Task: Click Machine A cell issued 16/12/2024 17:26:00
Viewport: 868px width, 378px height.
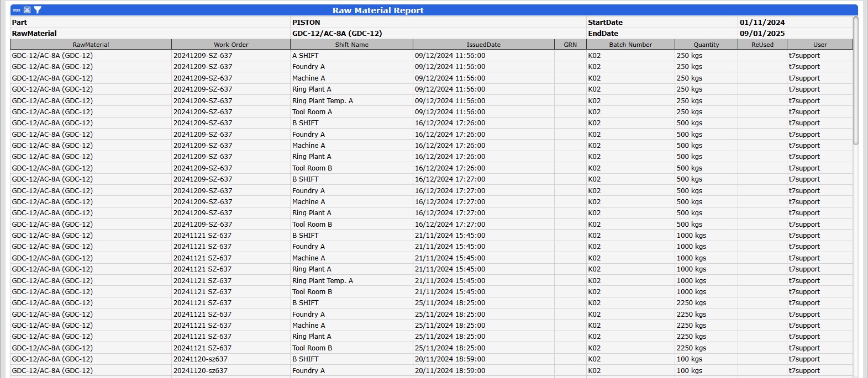Action: click(x=351, y=146)
